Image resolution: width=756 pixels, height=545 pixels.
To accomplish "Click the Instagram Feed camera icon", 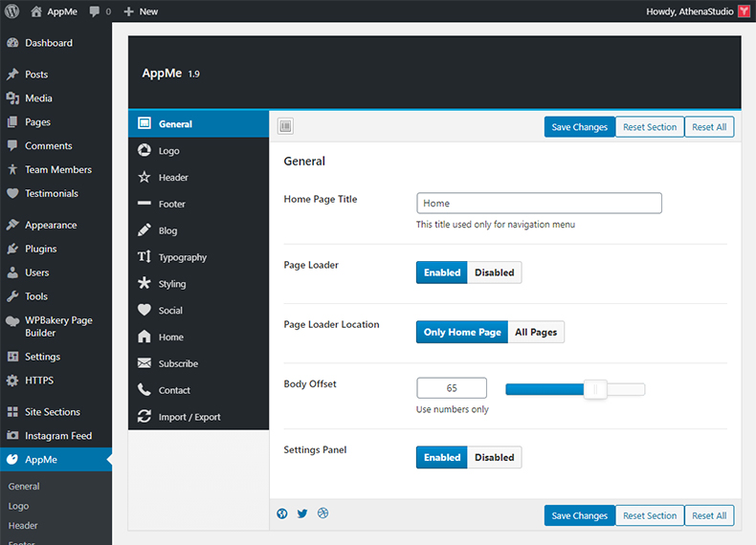I will [12, 436].
